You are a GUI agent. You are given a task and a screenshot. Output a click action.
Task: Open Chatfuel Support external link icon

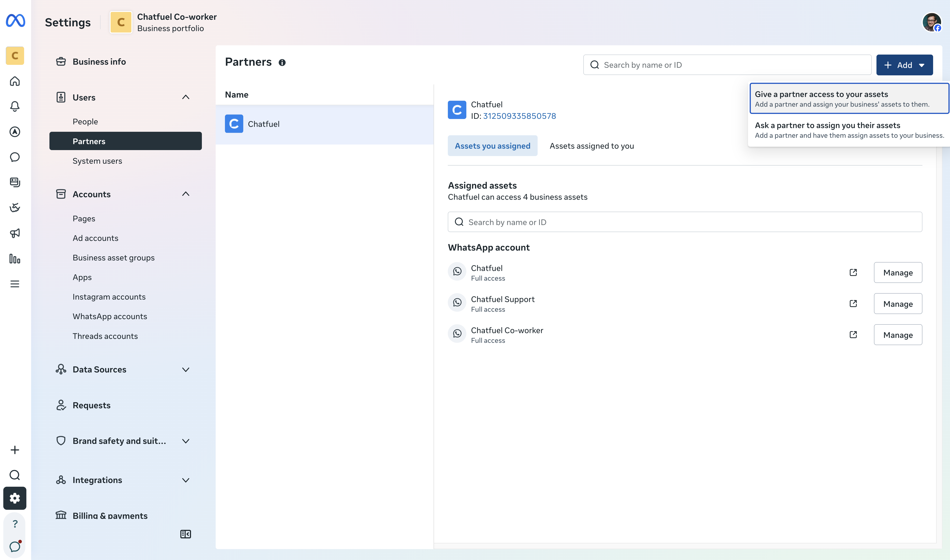tap(853, 303)
